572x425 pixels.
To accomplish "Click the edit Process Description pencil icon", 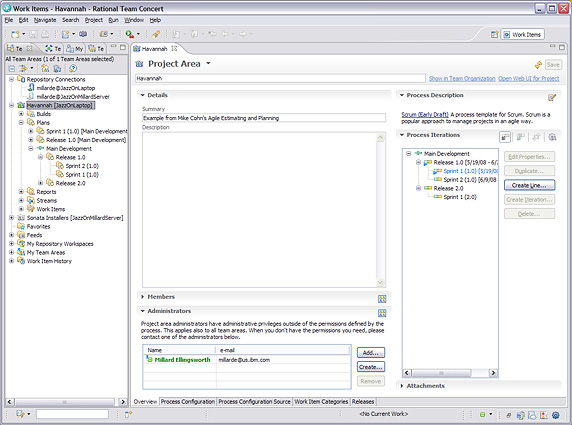I will pos(552,97).
